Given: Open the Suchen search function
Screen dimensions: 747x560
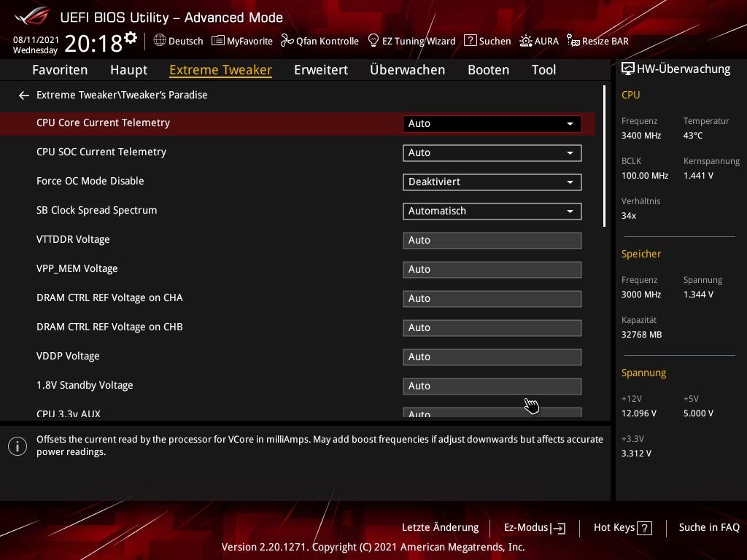Looking at the screenshot, I should (487, 41).
